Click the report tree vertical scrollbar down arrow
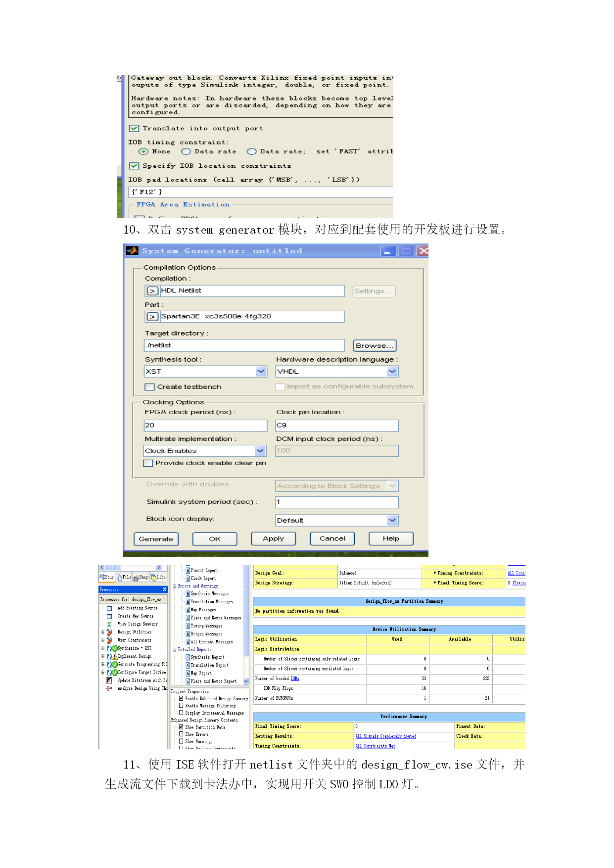The height and width of the screenshot is (868, 614). (x=246, y=681)
